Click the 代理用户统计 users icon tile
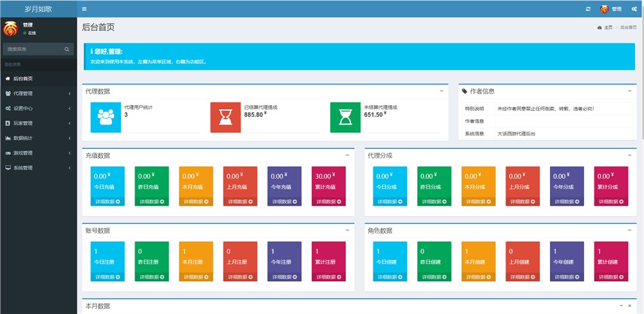 (x=105, y=117)
